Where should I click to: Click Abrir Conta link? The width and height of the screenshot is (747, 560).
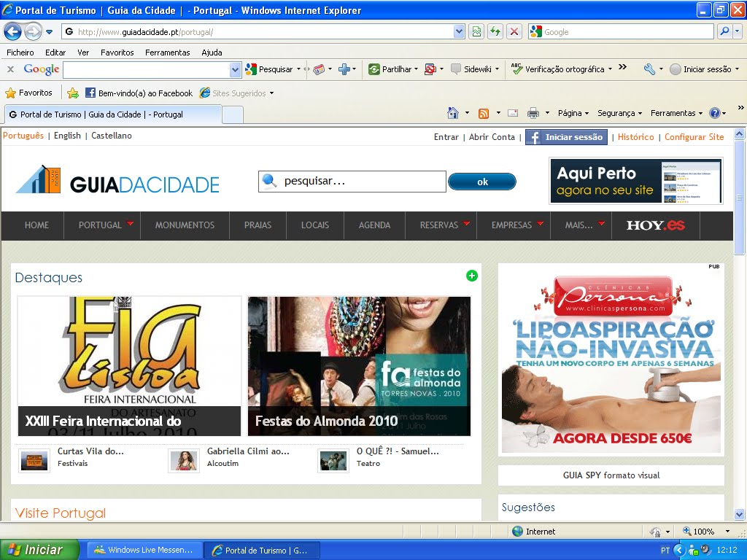pos(492,136)
